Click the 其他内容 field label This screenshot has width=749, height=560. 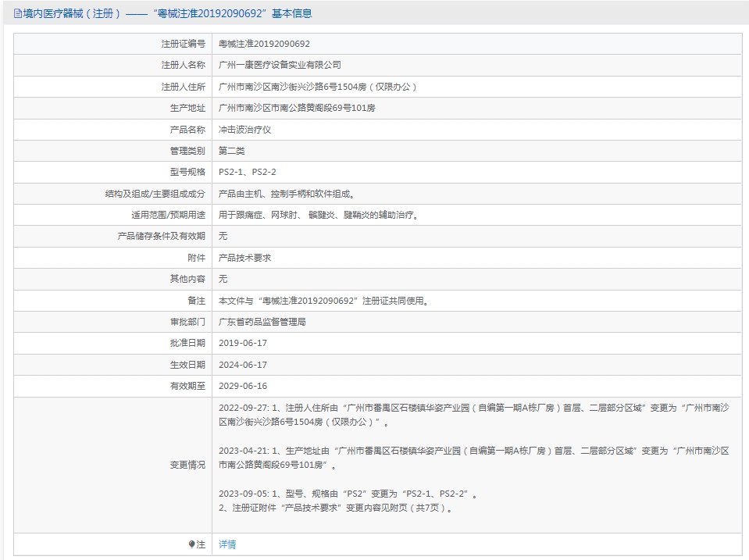click(x=187, y=279)
